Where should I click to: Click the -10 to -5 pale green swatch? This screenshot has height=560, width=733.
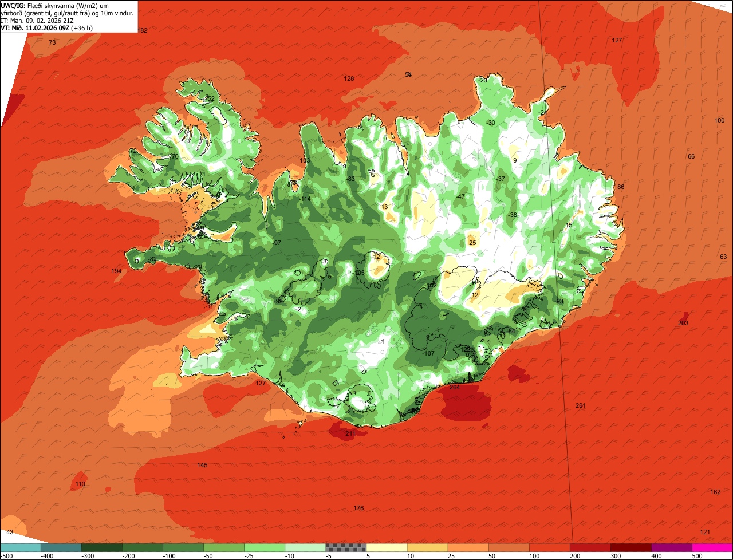pos(305,547)
